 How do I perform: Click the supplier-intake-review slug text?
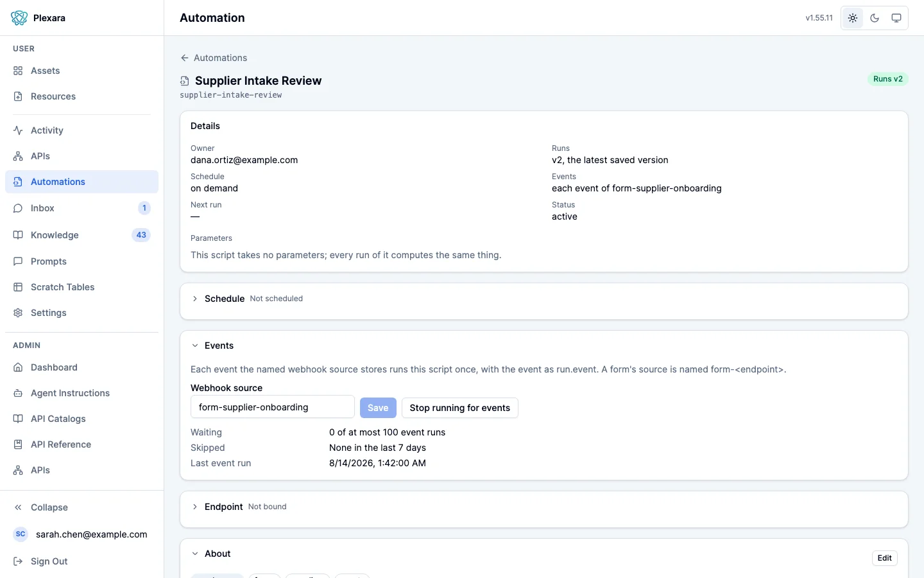[231, 95]
